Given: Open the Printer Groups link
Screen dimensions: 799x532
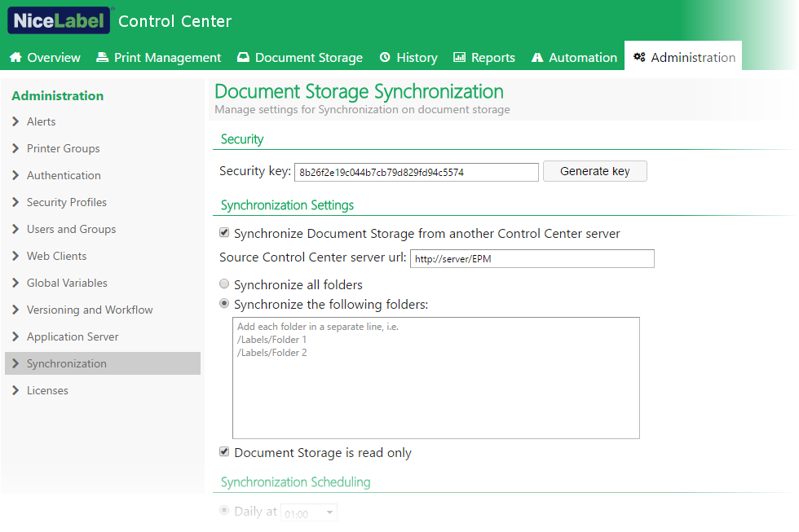Looking at the screenshot, I should click(x=64, y=148).
